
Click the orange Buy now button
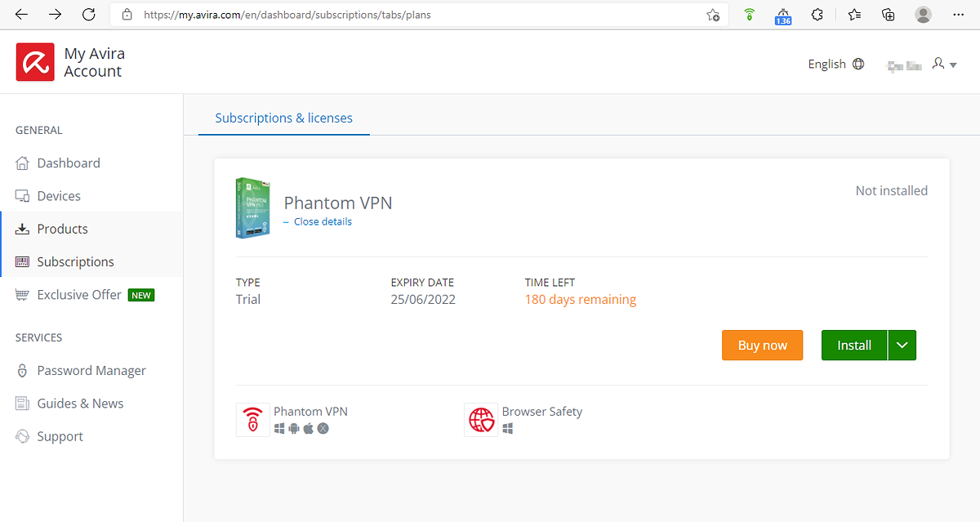pos(762,345)
